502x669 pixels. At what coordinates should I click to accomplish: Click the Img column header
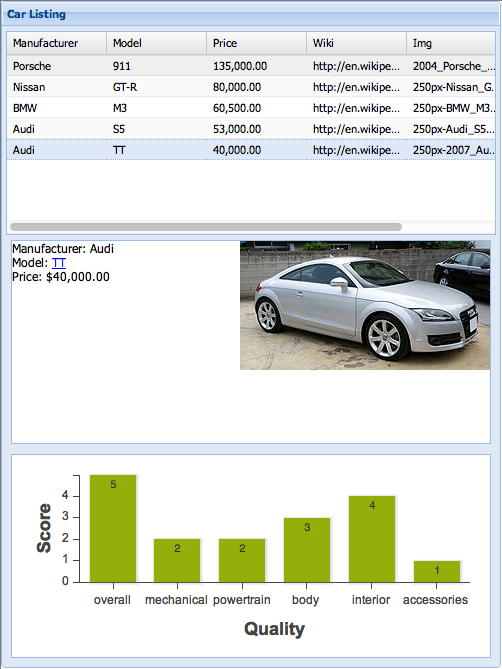(451, 43)
